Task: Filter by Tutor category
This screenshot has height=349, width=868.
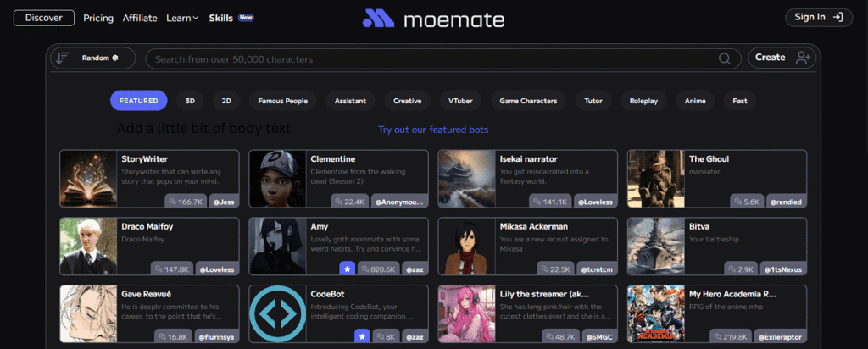Action: point(593,101)
